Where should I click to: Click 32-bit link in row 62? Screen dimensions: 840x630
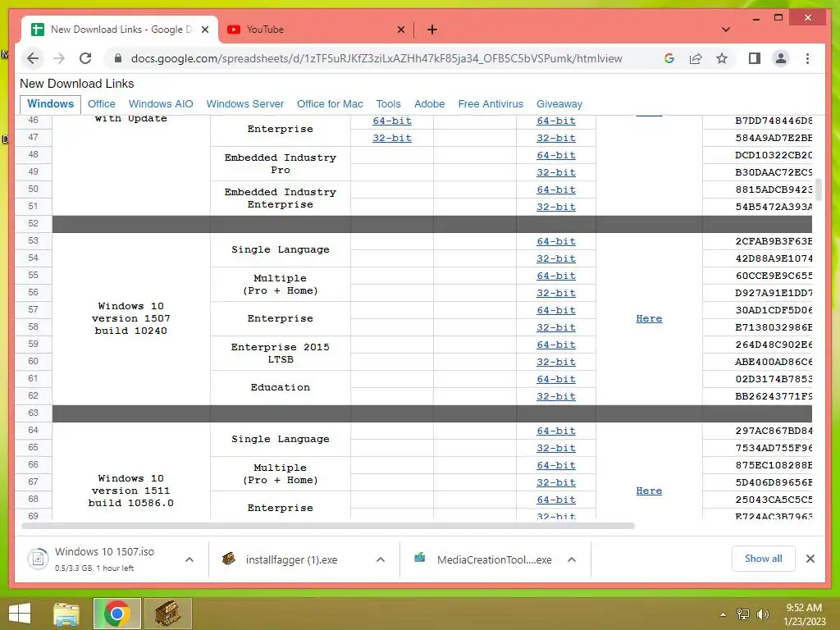point(556,396)
